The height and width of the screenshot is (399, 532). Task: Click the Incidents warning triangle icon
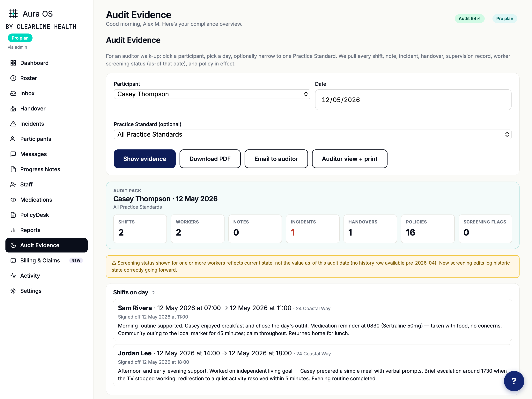click(13, 124)
